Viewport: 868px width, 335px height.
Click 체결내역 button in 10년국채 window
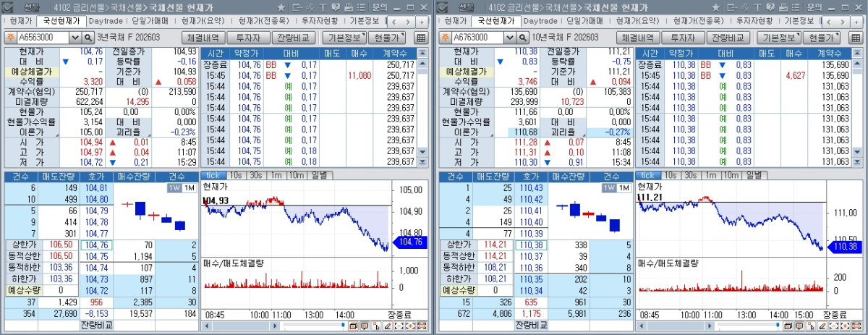(x=638, y=38)
